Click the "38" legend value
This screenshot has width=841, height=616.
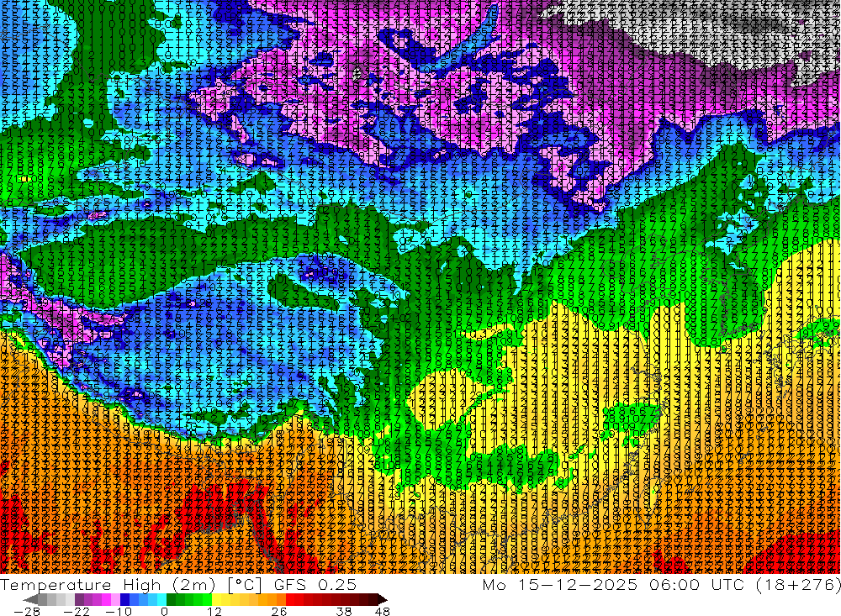click(344, 611)
